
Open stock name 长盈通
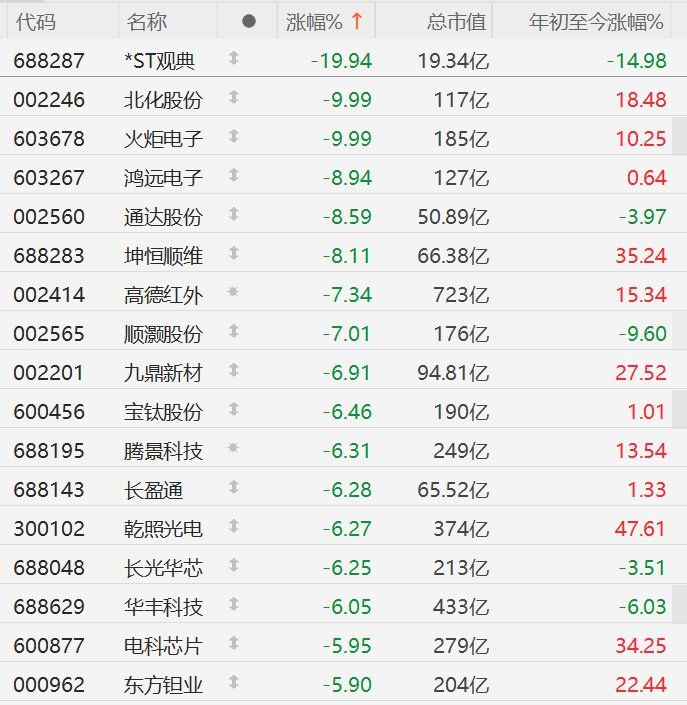click(154, 490)
